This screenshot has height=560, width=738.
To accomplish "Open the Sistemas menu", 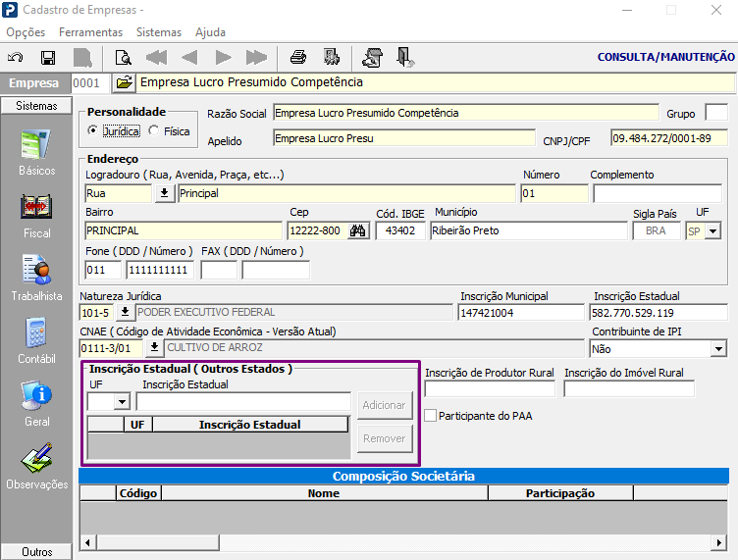I will (159, 32).
